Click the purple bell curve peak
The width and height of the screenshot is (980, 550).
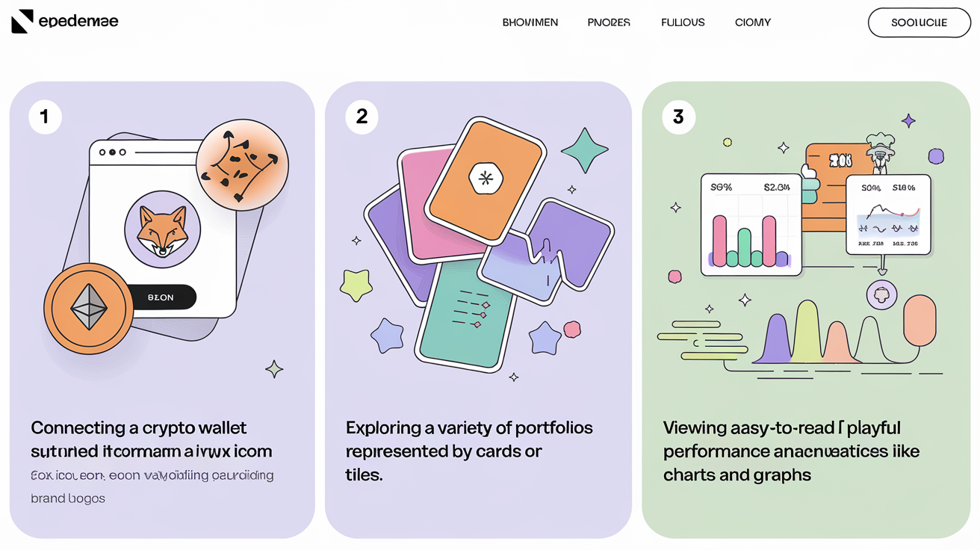[776, 339]
